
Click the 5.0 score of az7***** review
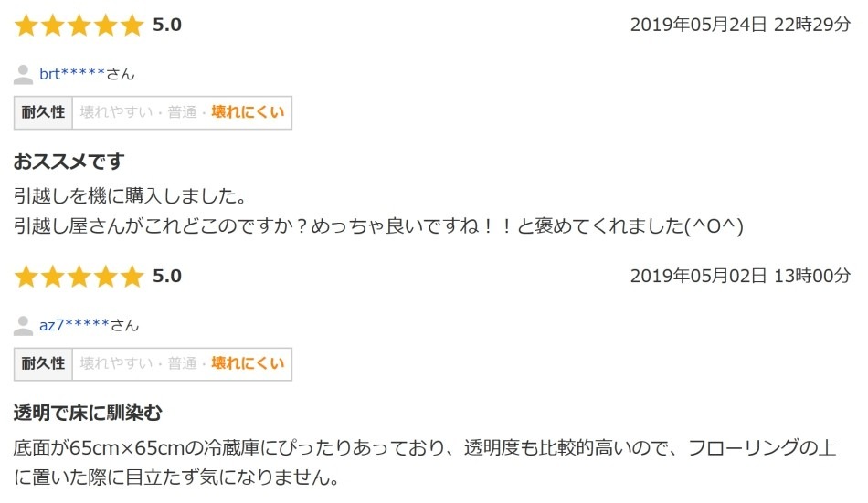coord(167,276)
